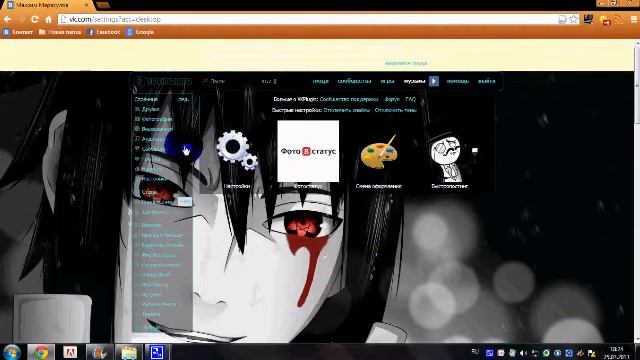Reload the page with the refresh icon
This screenshot has height=360, width=640.
35,19
